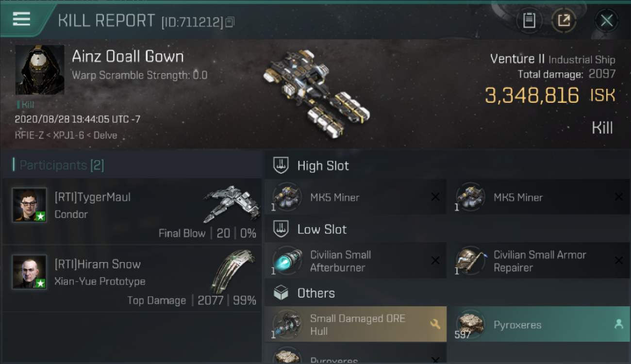Open the Small Damaged ORE Hull entry

(x=355, y=325)
